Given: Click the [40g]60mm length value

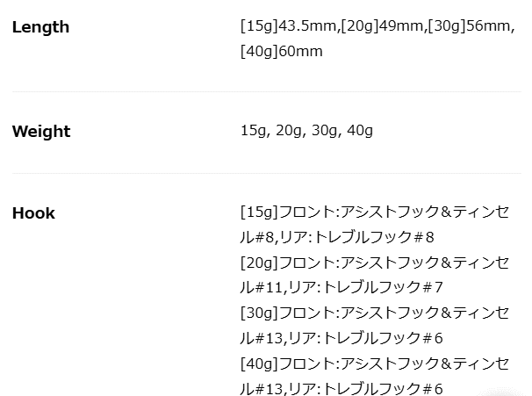Looking at the screenshot, I should coord(281,51).
